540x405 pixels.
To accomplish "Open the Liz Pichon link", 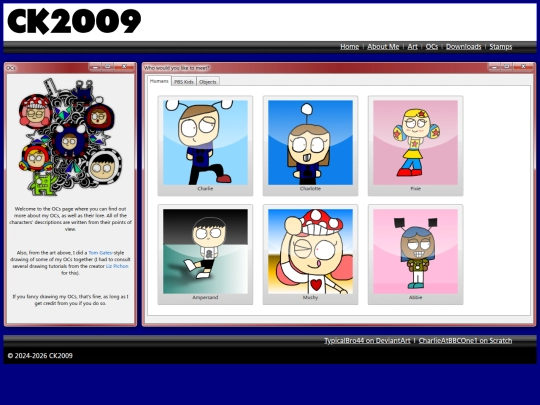I will 117,266.
